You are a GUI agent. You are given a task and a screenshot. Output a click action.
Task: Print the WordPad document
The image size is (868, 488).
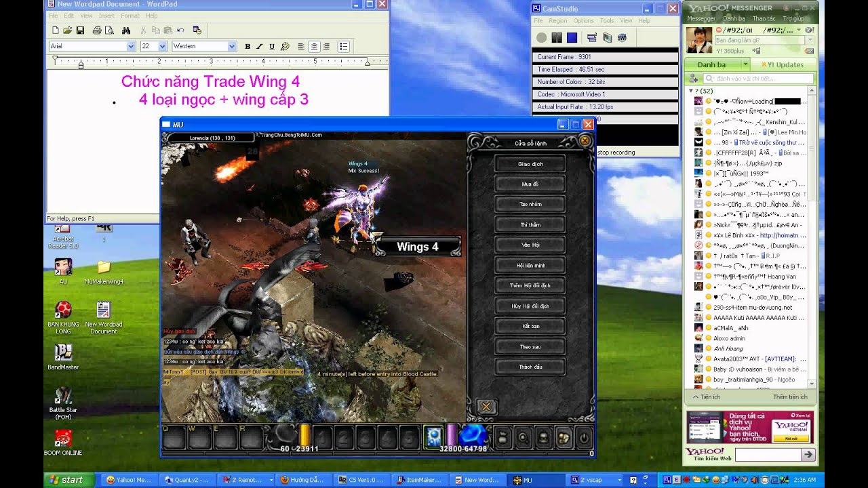pyautogui.click(x=97, y=30)
